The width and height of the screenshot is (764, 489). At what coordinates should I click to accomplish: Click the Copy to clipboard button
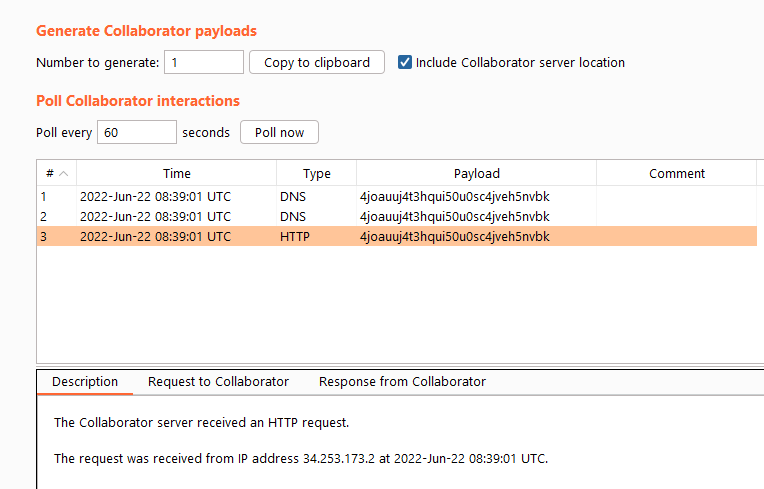pyautogui.click(x=317, y=62)
